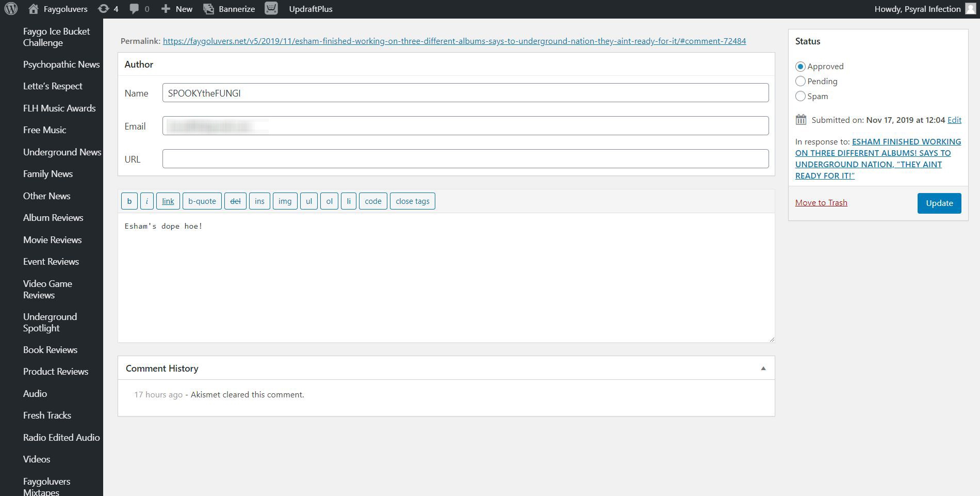Click the li quicktag button
Viewport: 980px width, 496px height.
click(x=349, y=201)
